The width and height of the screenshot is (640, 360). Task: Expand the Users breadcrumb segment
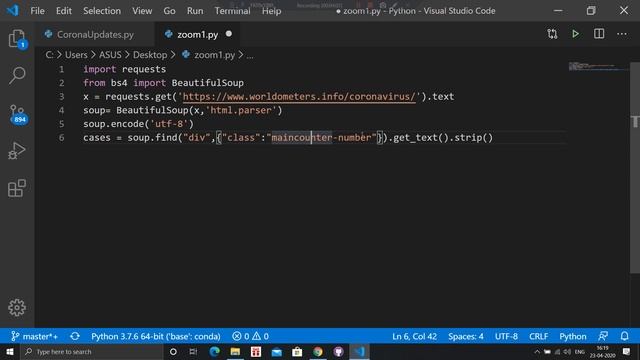point(76,55)
